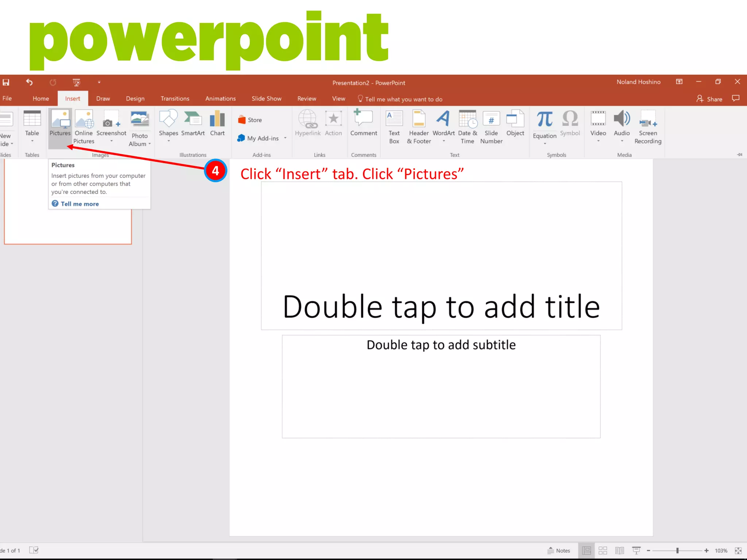Click the zoom in plus button
The height and width of the screenshot is (560, 747).
[x=707, y=551]
